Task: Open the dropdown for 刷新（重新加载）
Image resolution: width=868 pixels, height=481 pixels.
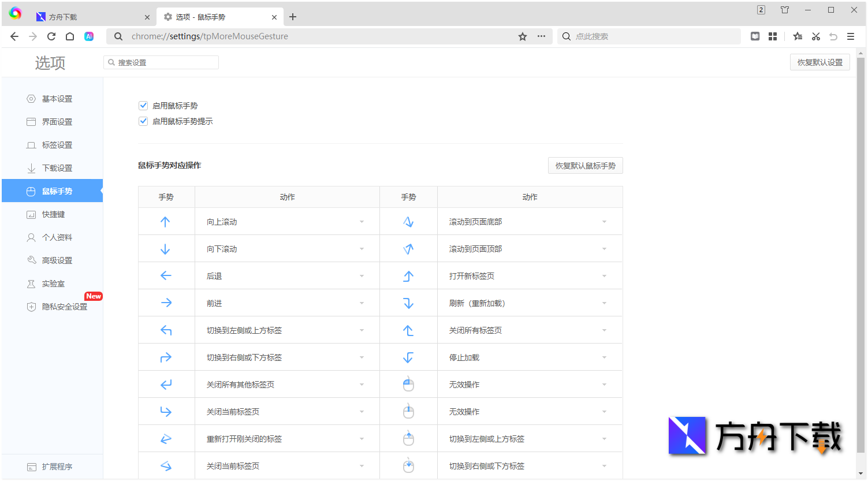Action: coord(604,303)
